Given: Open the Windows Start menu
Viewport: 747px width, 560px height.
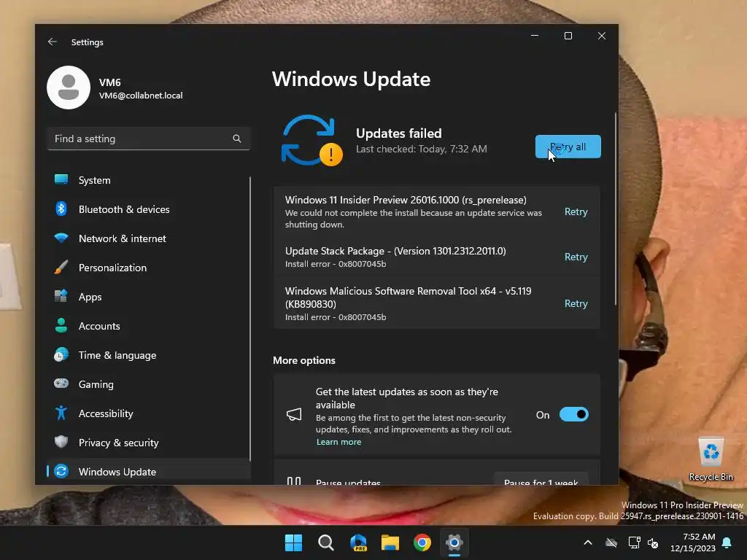Looking at the screenshot, I should (x=293, y=542).
